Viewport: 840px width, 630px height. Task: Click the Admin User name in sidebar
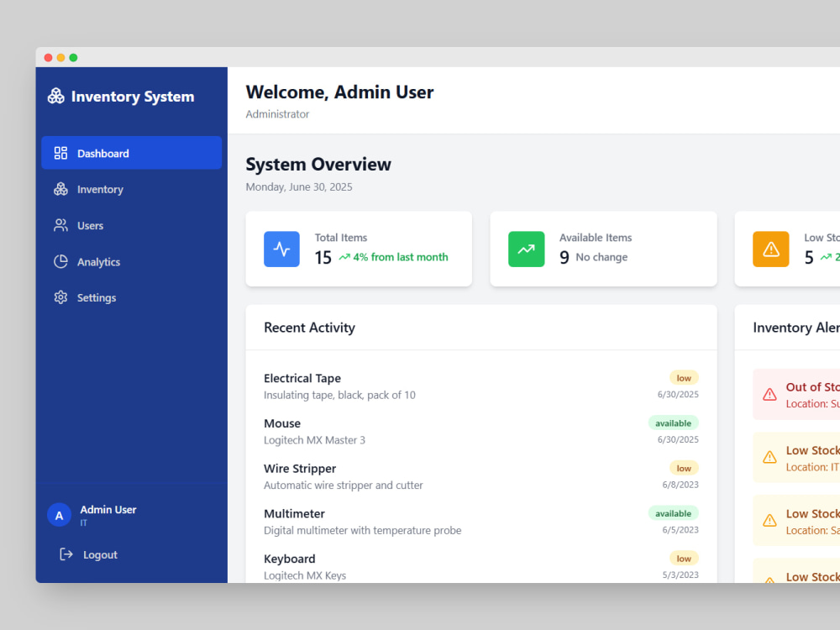pos(108,510)
